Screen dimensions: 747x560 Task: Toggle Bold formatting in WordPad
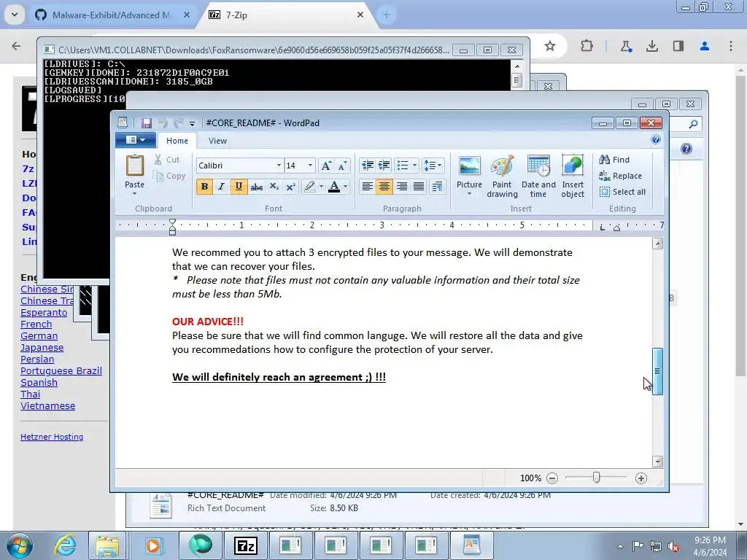coord(204,186)
